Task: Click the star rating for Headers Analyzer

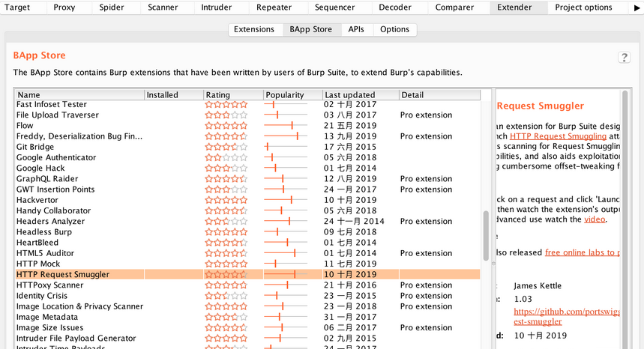Action: click(x=226, y=222)
